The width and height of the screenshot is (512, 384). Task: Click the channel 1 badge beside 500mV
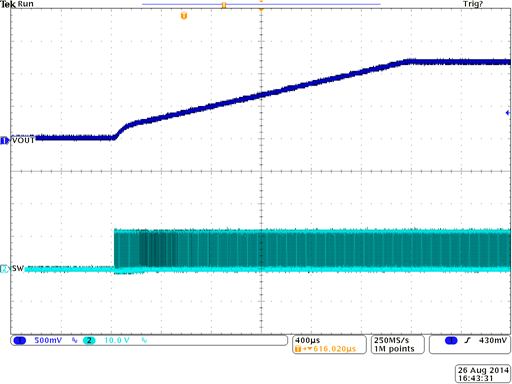coord(20,340)
